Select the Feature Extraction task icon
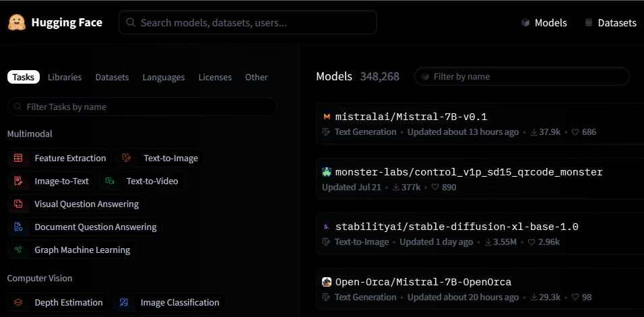 (18, 158)
